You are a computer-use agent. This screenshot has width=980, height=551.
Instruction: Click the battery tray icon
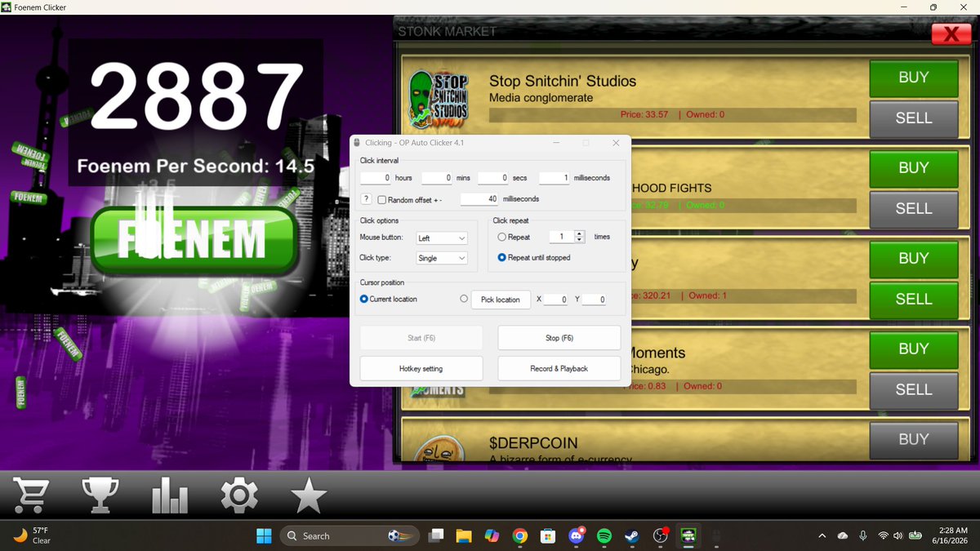coord(915,535)
